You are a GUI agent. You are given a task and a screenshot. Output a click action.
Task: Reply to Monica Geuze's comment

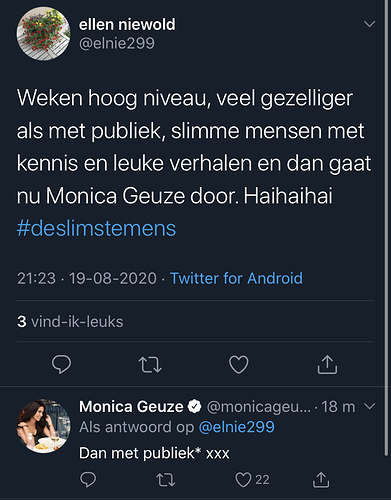click(88, 480)
